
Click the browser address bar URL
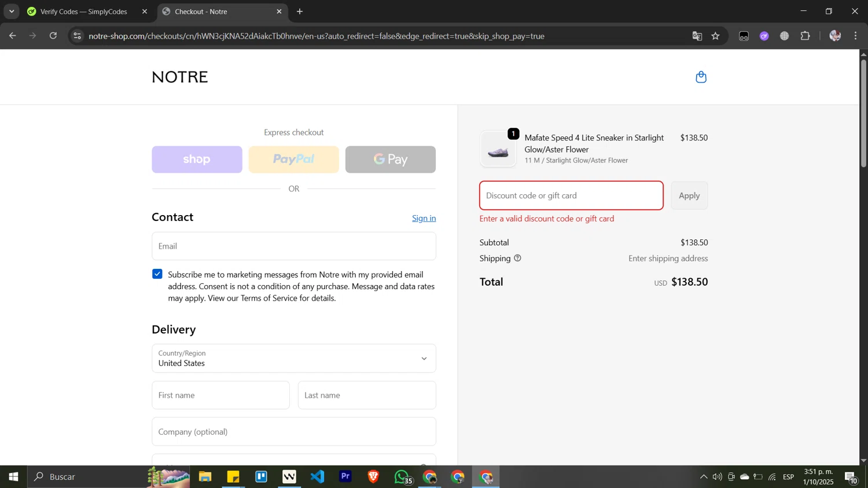(317, 36)
